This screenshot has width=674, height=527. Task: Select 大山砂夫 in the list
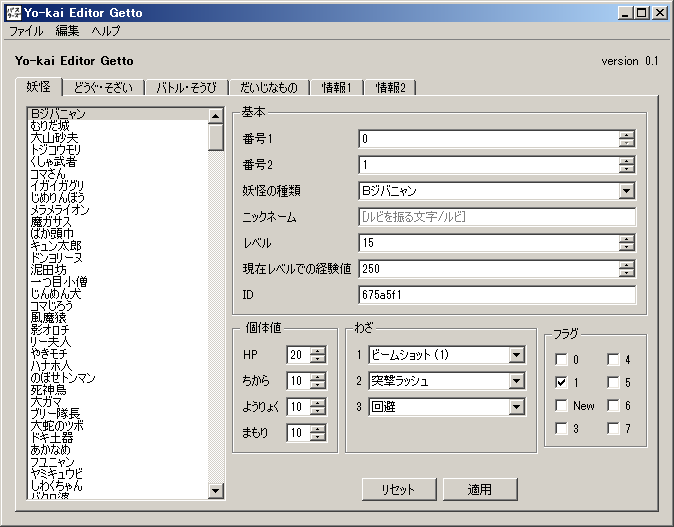[x=118, y=138]
